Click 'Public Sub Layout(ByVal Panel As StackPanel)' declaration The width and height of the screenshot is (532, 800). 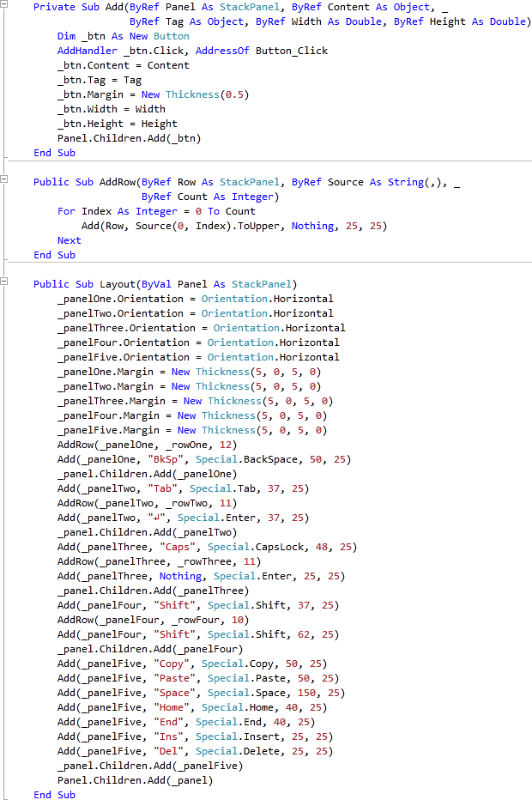(x=166, y=284)
